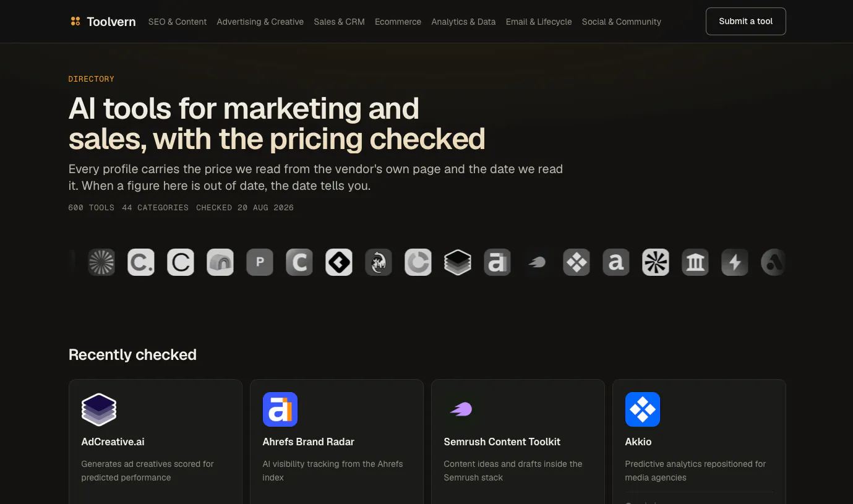Open the Ahrefs Brand Radar card title
853x504 pixels.
click(x=309, y=442)
